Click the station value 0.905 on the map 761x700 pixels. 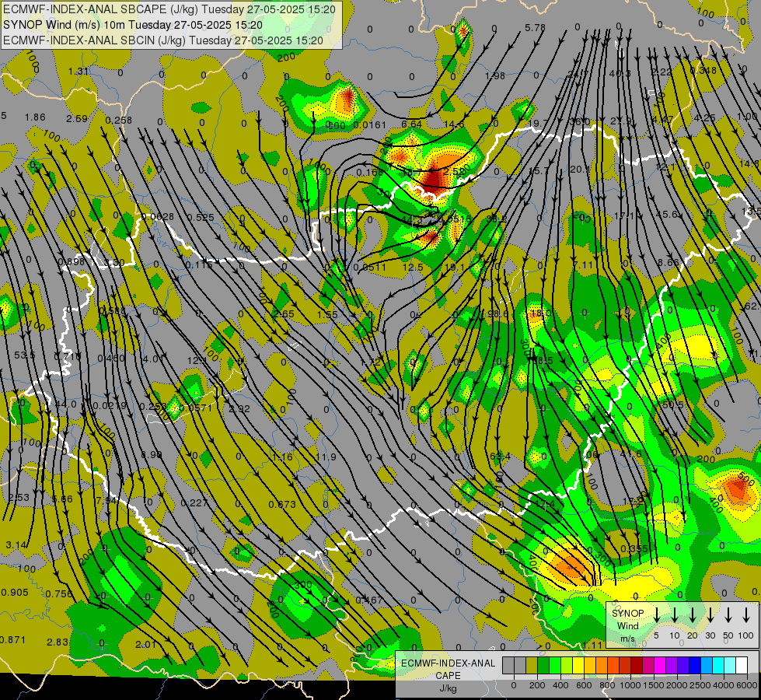tap(15, 593)
